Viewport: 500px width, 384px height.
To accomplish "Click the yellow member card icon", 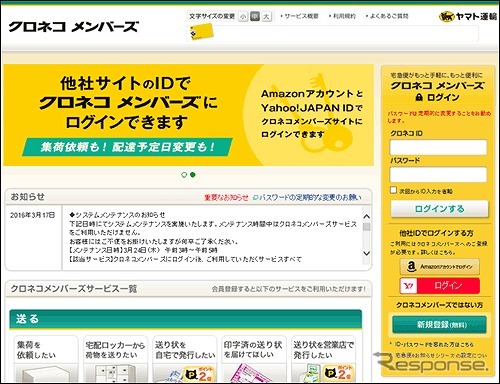I will [201, 32].
